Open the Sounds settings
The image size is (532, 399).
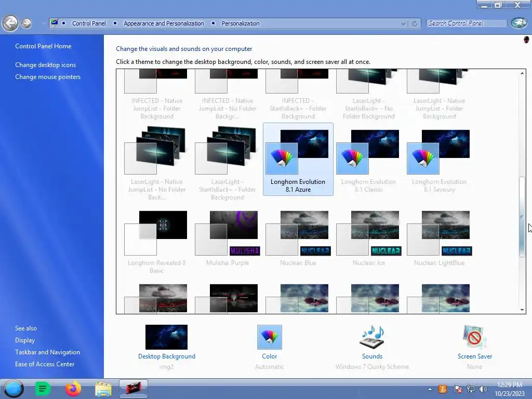[x=372, y=347]
